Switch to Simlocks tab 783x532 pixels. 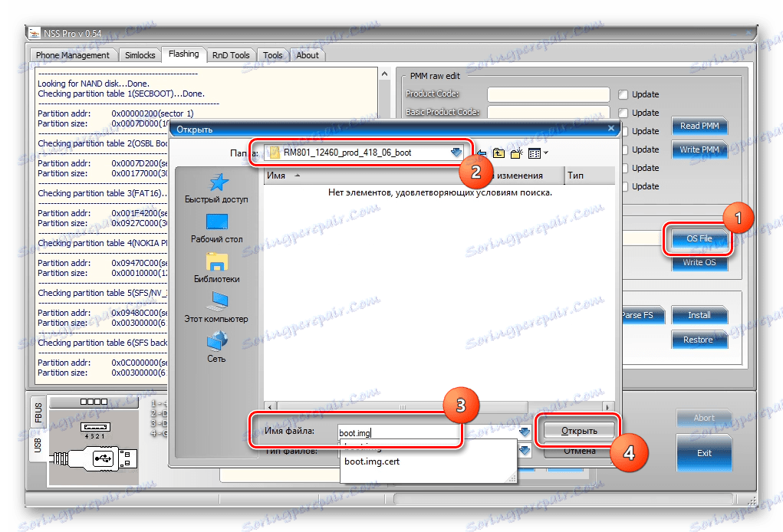[x=140, y=55]
